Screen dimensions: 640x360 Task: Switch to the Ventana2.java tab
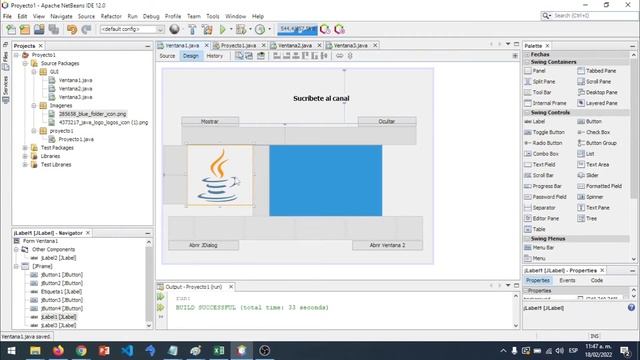click(x=295, y=45)
